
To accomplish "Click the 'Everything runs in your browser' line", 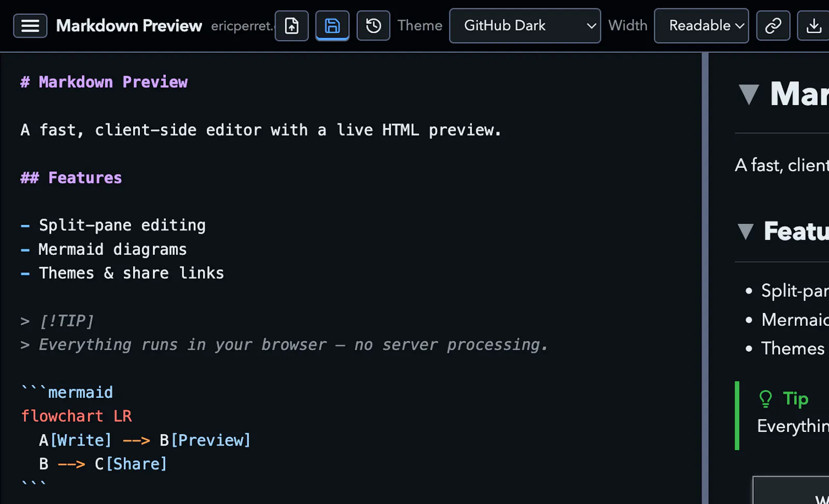I will pyautogui.click(x=284, y=345).
